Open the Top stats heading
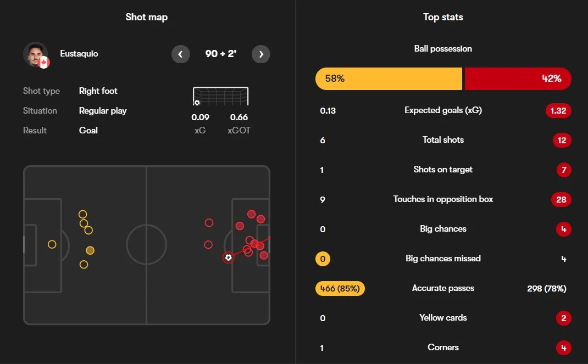Screen dimensions: 588x364 [443, 17]
